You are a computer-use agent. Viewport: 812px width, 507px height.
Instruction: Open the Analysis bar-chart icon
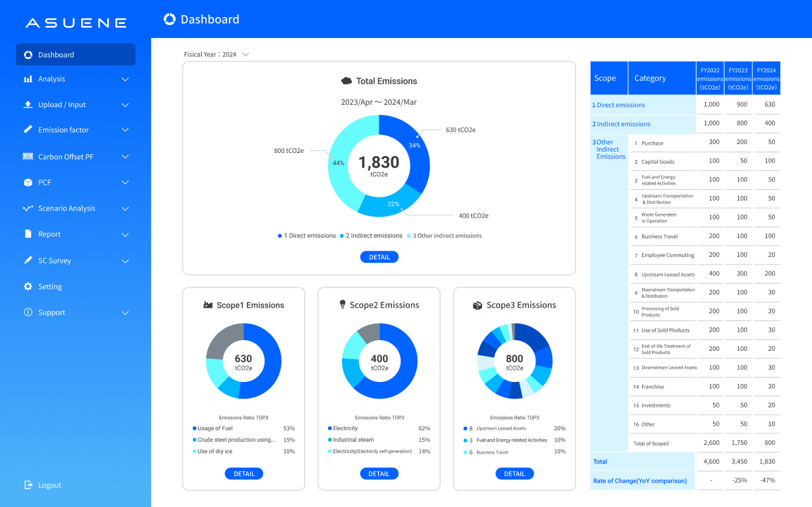27,79
